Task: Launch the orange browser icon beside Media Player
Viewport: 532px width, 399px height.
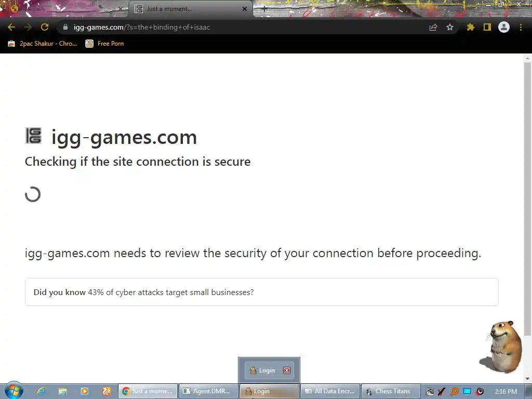Action: pyautogui.click(x=106, y=391)
